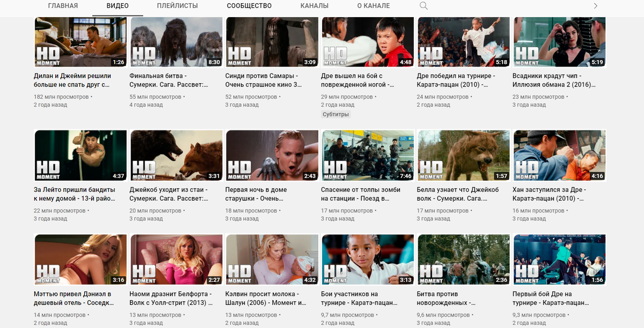644x328 pixels.
Task: Open title За Лейто пришли бандиты
Action: tap(75, 194)
